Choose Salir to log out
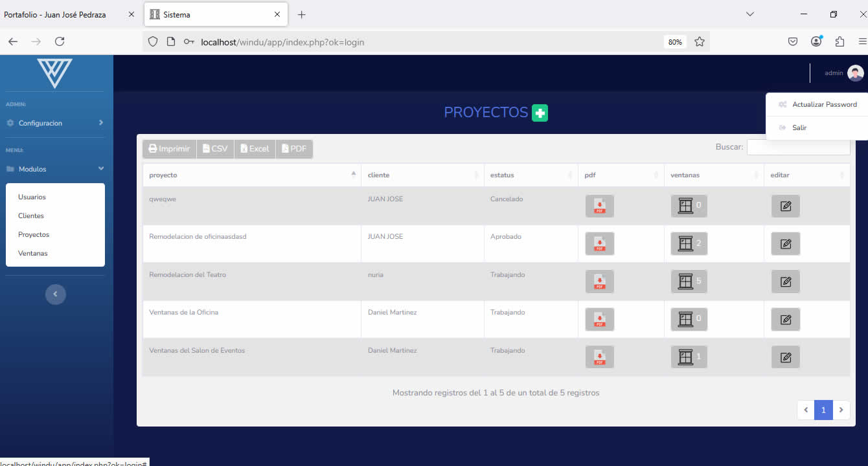 [799, 128]
